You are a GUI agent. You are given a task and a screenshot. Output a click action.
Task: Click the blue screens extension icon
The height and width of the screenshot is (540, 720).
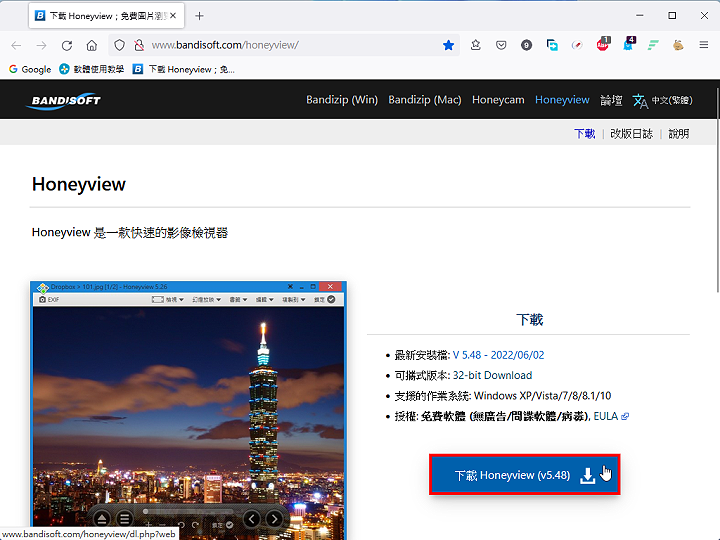pos(552,45)
